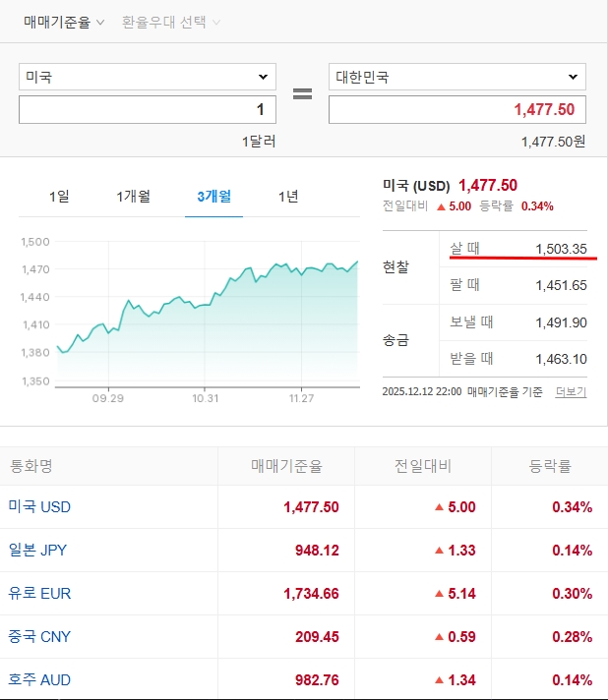The width and height of the screenshot is (608, 700).
Task: Click the dollar amount input field
Action: point(147,109)
